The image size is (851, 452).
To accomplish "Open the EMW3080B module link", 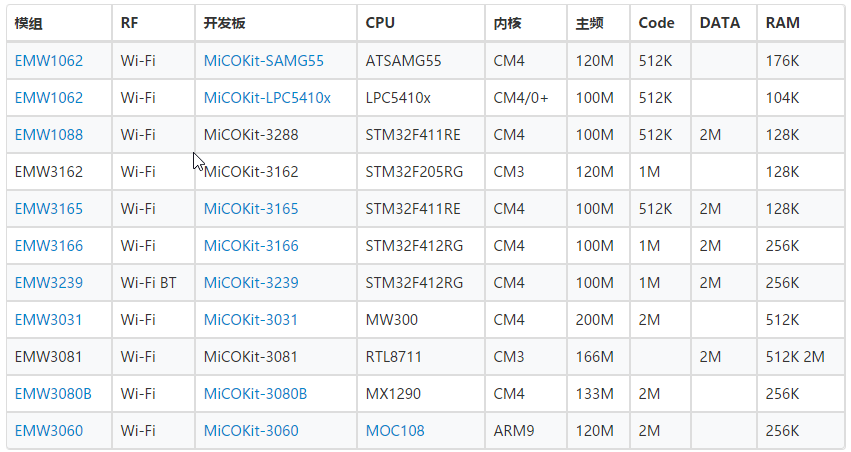I will coord(53,393).
